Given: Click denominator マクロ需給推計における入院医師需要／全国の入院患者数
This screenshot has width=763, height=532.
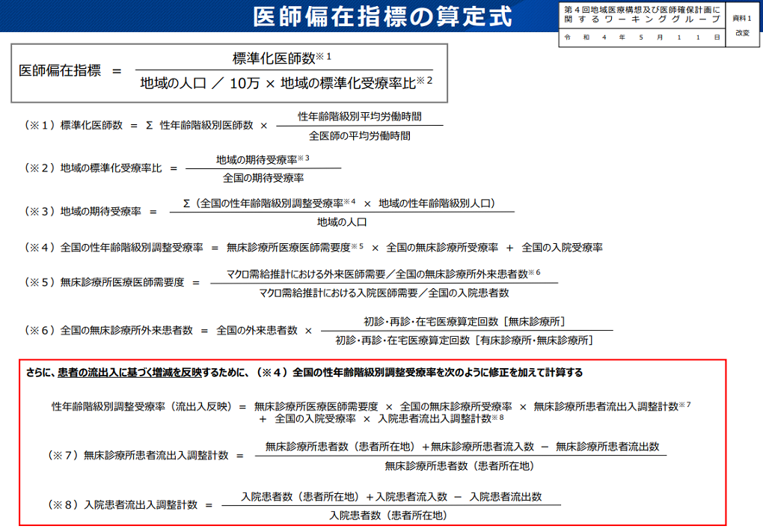Looking at the screenshot, I should point(384,293).
